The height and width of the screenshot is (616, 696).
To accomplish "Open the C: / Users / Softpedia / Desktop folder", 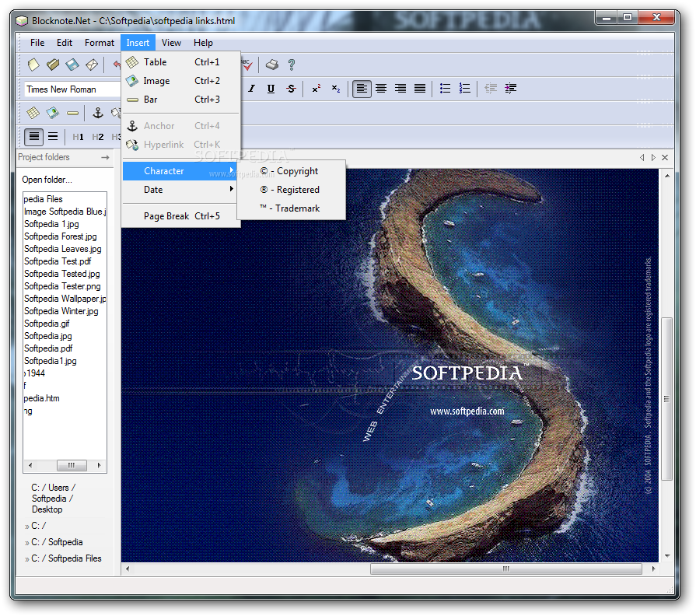I will click(x=53, y=499).
